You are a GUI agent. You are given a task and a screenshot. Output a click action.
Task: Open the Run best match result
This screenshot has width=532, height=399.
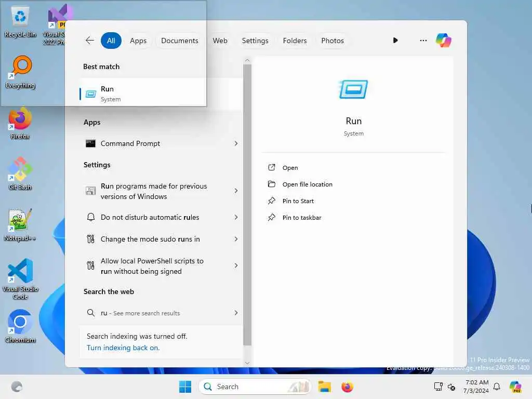click(161, 94)
